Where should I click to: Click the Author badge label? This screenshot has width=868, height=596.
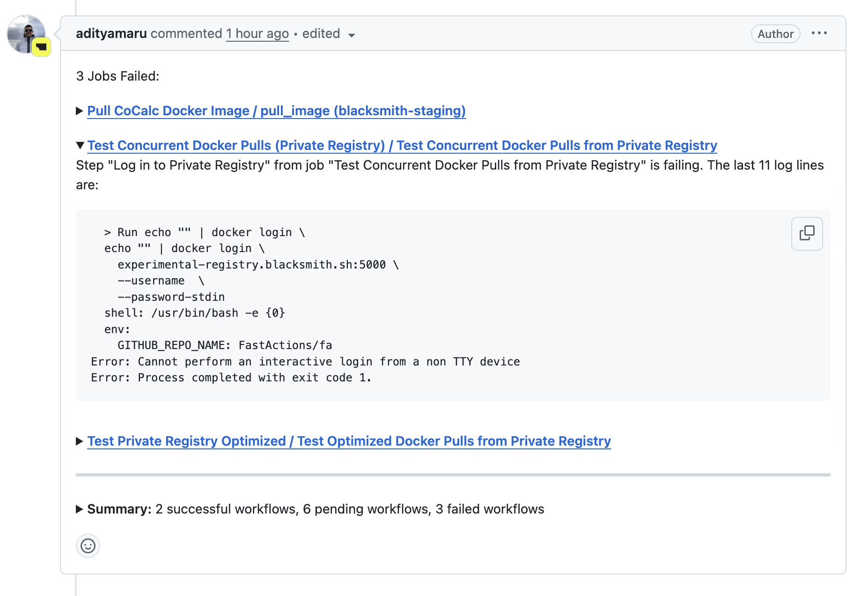click(x=775, y=34)
